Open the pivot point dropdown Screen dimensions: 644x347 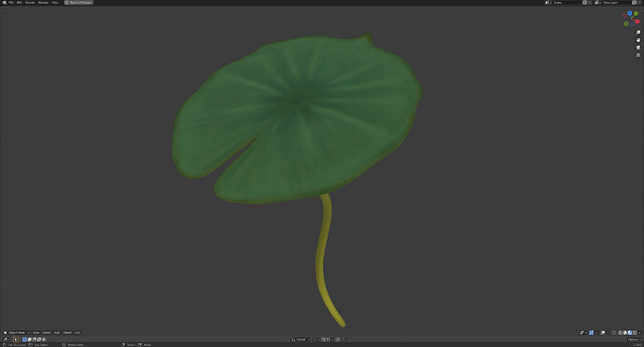(315, 340)
